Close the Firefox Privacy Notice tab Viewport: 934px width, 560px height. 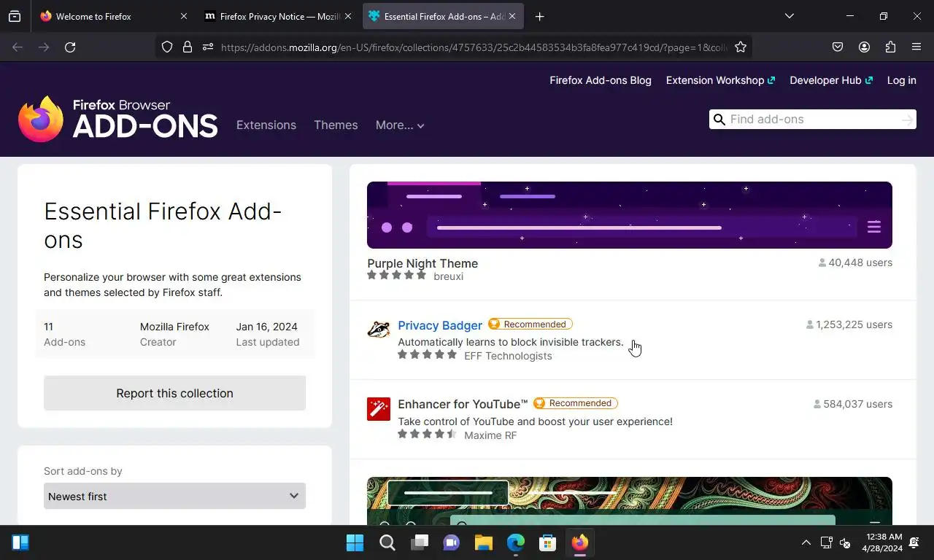click(x=347, y=16)
